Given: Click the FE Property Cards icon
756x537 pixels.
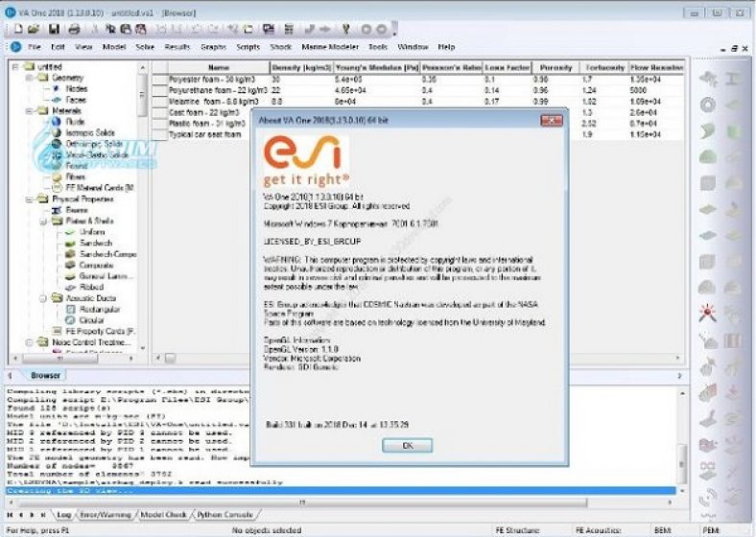Looking at the screenshot, I should pos(57,331).
